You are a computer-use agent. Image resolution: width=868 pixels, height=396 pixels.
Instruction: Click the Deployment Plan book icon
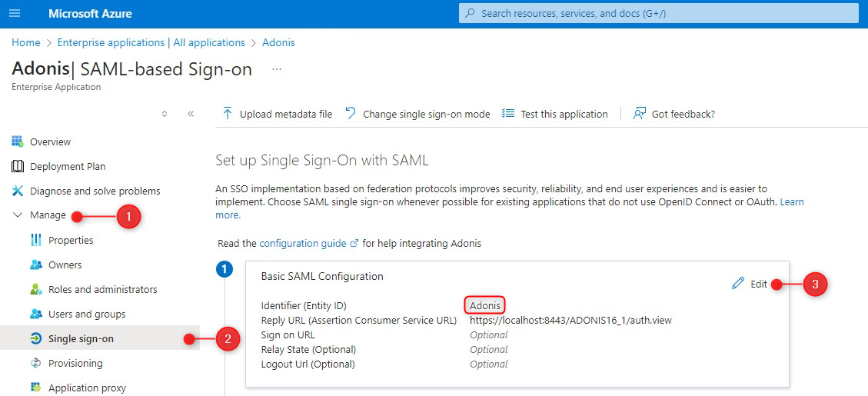pyautogui.click(x=18, y=166)
